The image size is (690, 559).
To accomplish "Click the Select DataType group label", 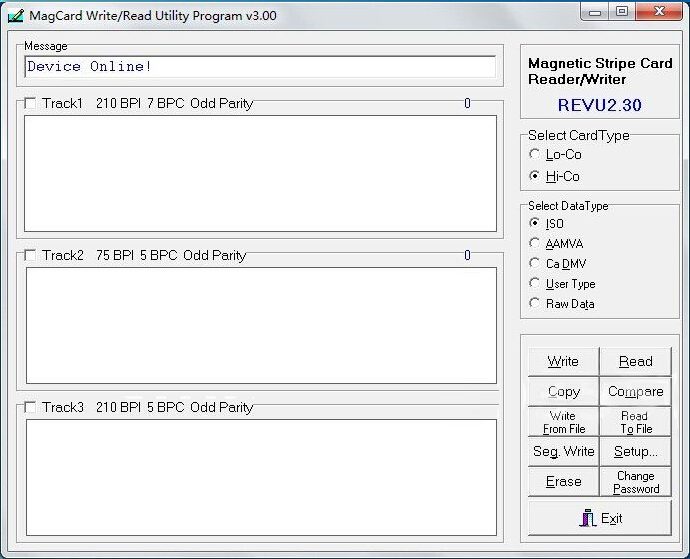I will [x=568, y=206].
